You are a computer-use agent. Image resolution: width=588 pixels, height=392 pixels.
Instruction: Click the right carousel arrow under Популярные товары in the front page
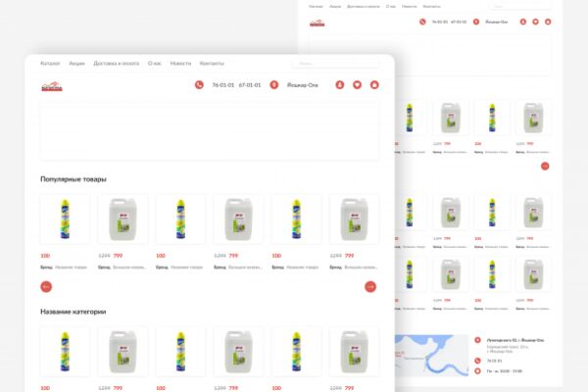click(370, 286)
